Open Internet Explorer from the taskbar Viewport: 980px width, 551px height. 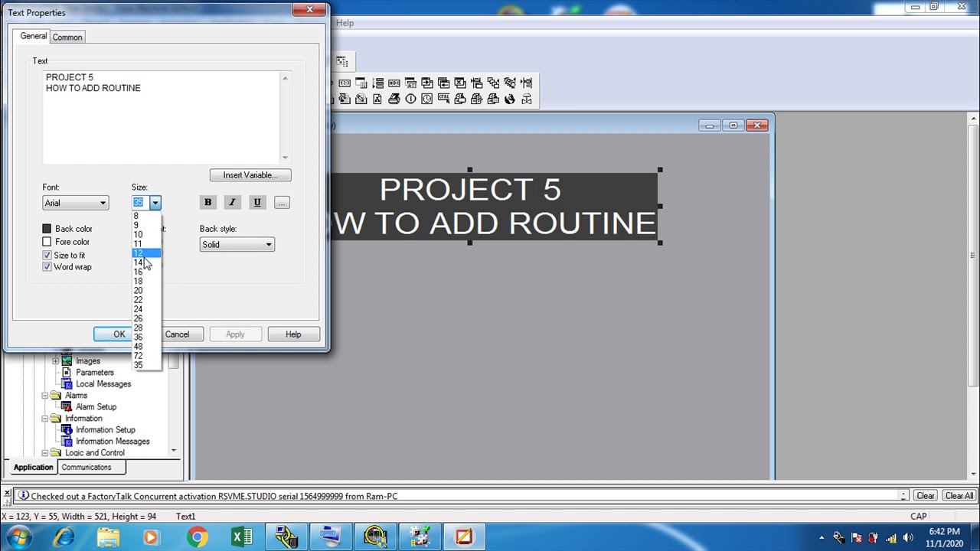tap(64, 537)
